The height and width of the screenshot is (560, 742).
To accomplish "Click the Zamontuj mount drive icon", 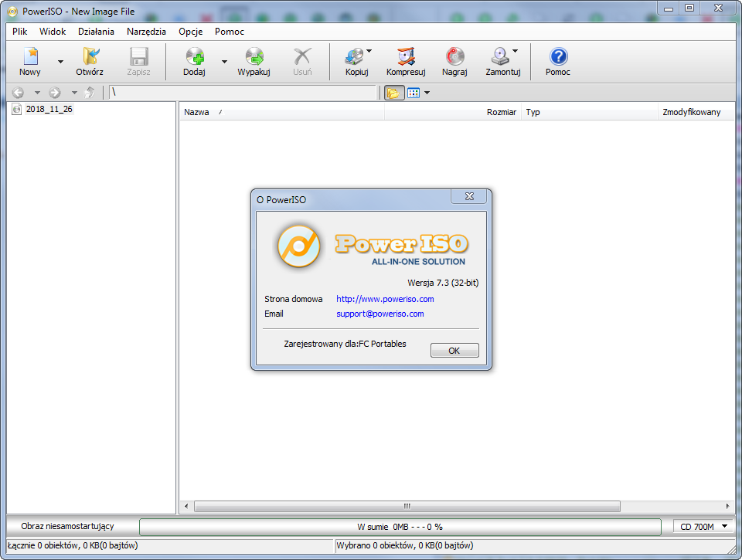I will pyautogui.click(x=500, y=56).
